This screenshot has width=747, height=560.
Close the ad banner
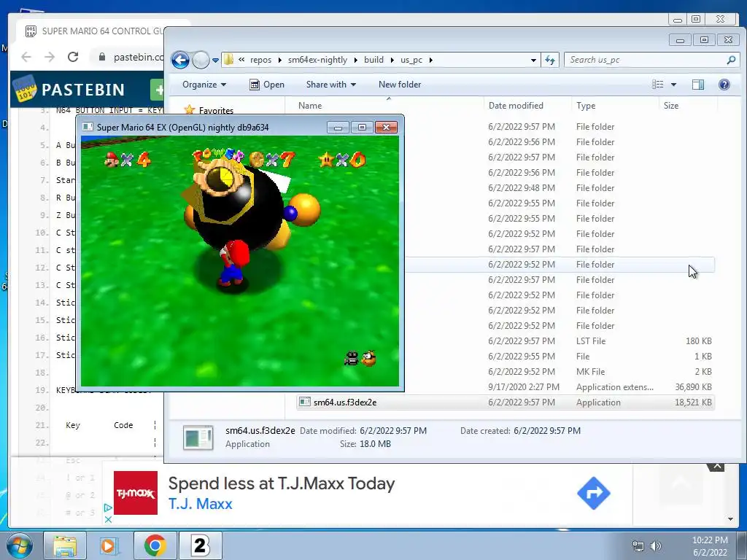click(716, 466)
